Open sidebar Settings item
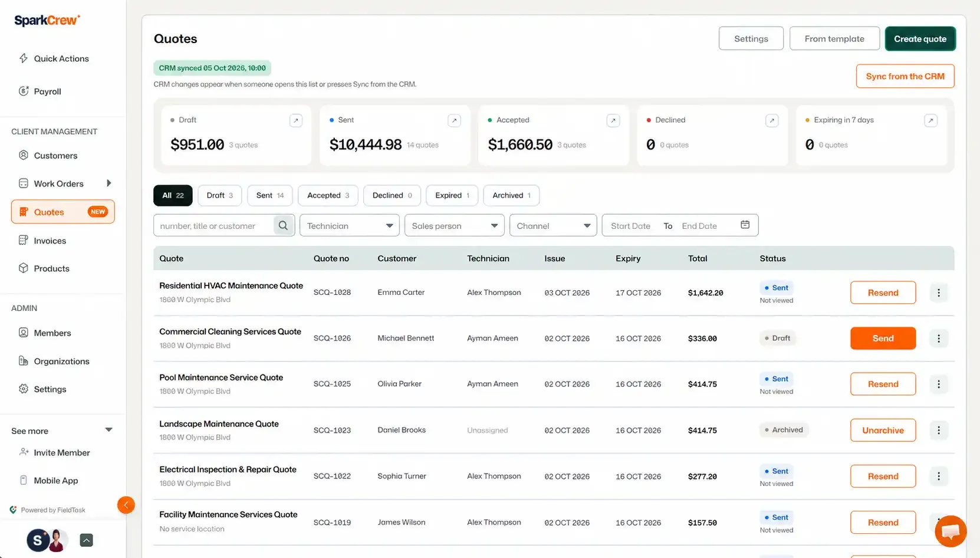The height and width of the screenshot is (558, 980). pyautogui.click(x=42, y=389)
